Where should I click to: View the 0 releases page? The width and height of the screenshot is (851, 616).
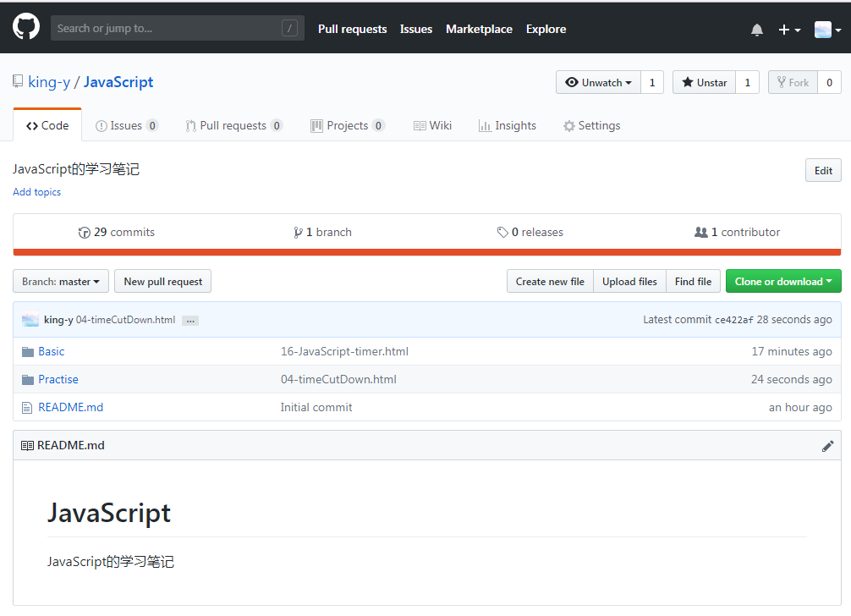click(x=530, y=233)
